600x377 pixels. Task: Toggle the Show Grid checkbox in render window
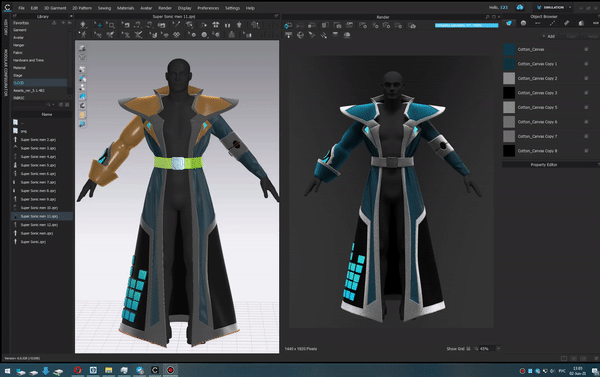468,349
